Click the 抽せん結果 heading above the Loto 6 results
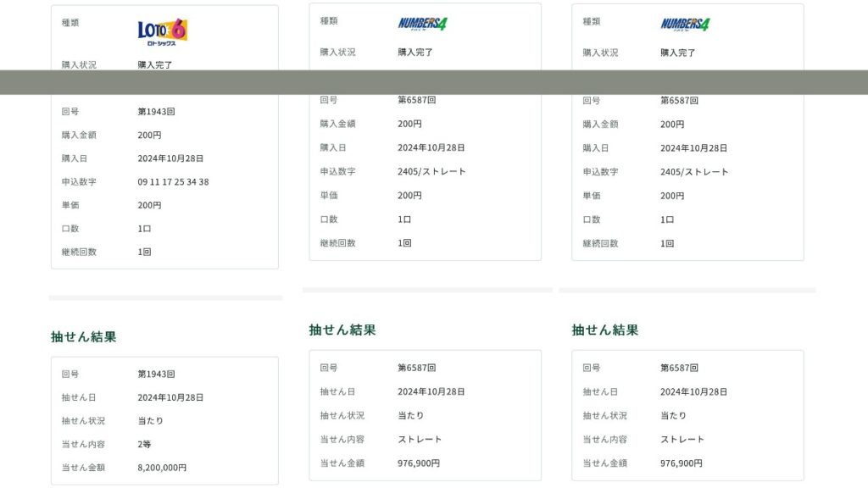The height and width of the screenshot is (488, 868). pyautogui.click(x=84, y=336)
